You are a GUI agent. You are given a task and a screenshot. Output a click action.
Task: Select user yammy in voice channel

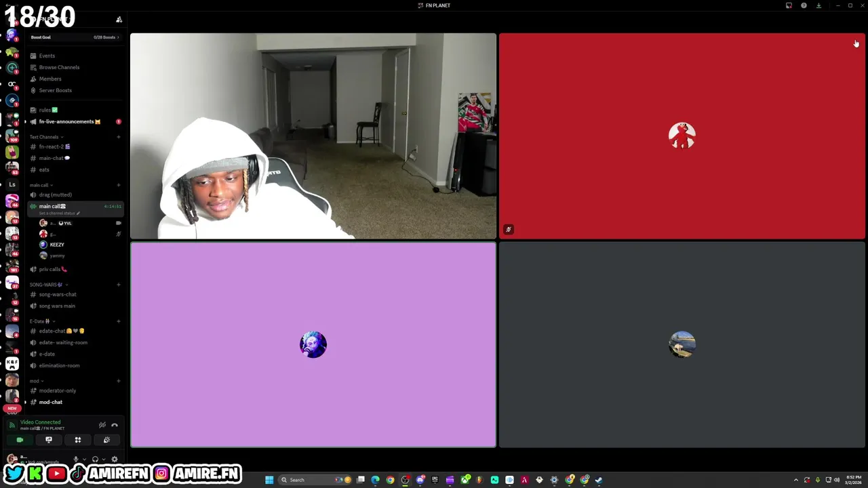tap(57, 256)
